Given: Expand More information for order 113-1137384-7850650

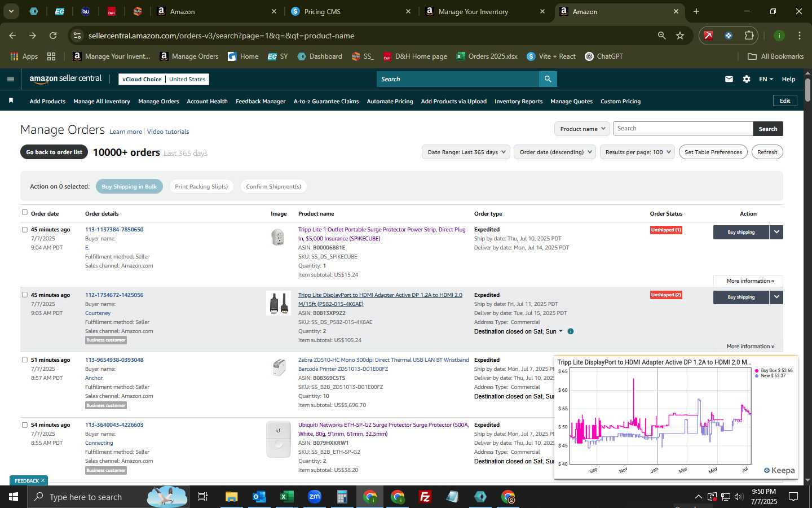Looking at the screenshot, I should point(749,281).
